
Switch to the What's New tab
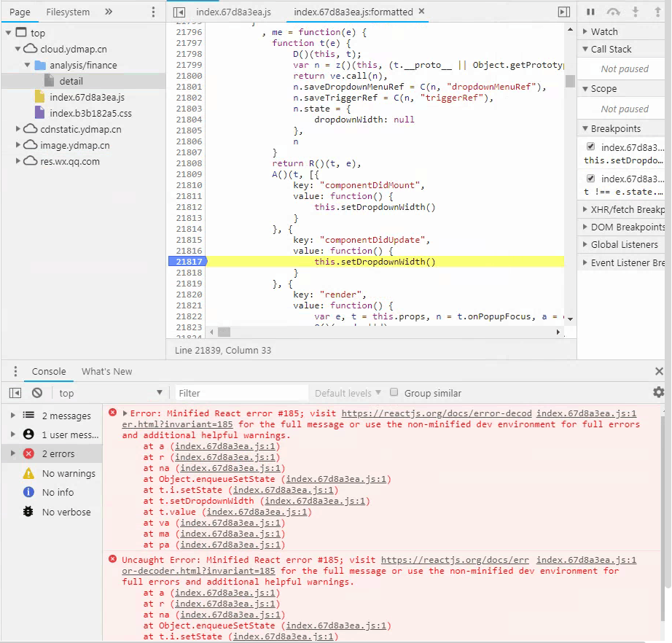(x=106, y=371)
